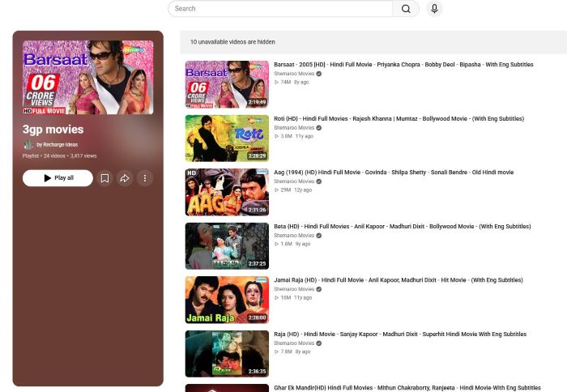This screenshot has width=567, height=392.
Task: Click '29M 12y ago' stats on Aag
Action: (x=293, y=190)
